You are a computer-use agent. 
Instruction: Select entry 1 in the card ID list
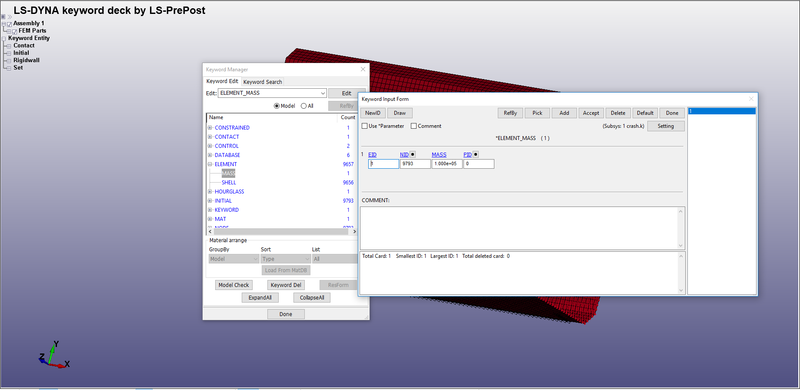(x=721, y=111)
